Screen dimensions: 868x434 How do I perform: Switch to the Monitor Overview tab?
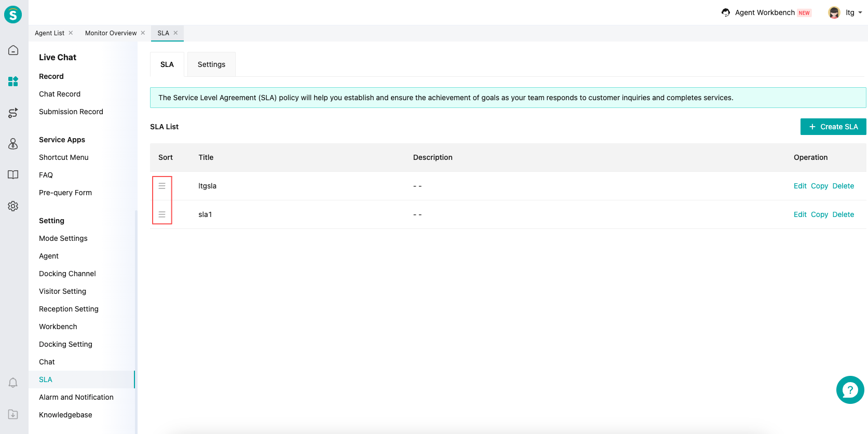[111, 33]
